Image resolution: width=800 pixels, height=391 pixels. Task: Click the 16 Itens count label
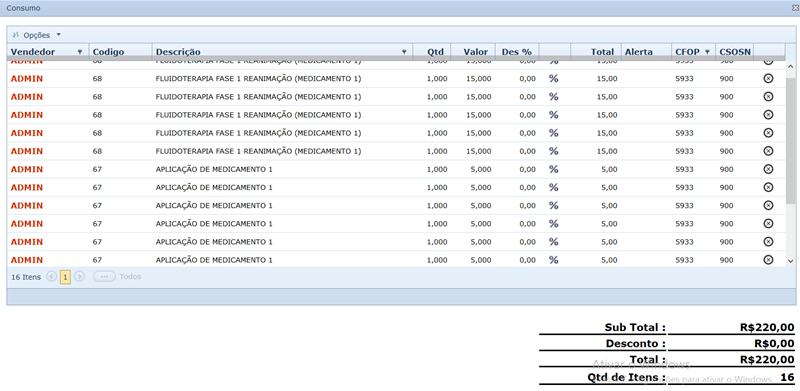[26, 277]
